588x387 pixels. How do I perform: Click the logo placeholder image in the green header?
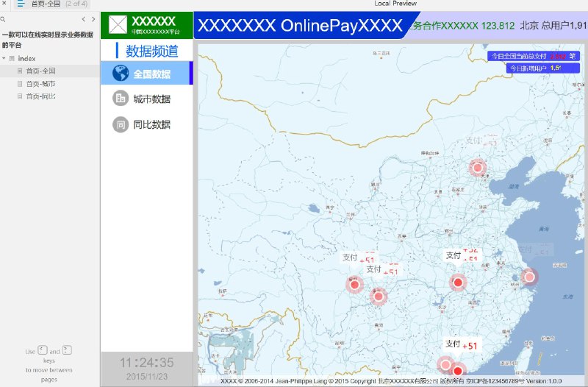118,25
